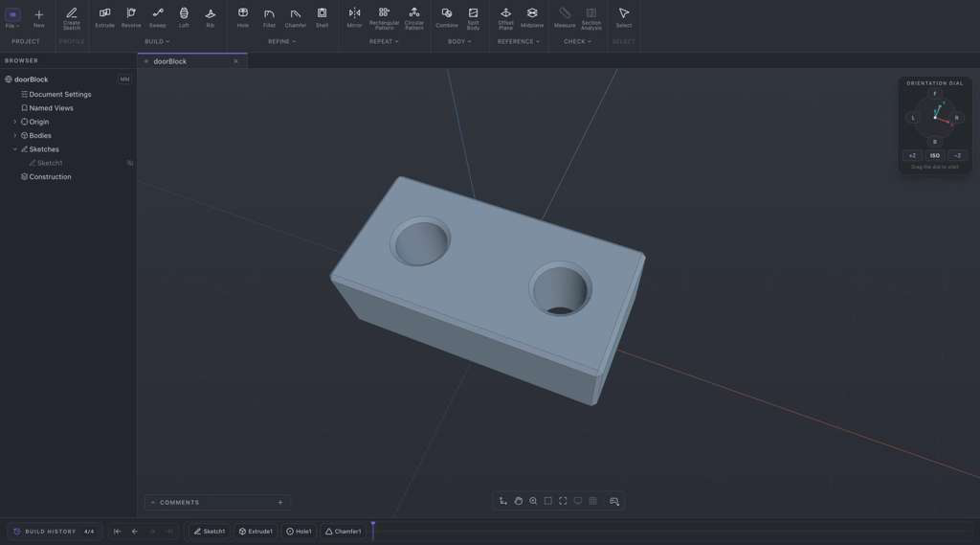980x545 pixels.
Task: Select the Rectangular Pattern tool
Action: point(385,18)
